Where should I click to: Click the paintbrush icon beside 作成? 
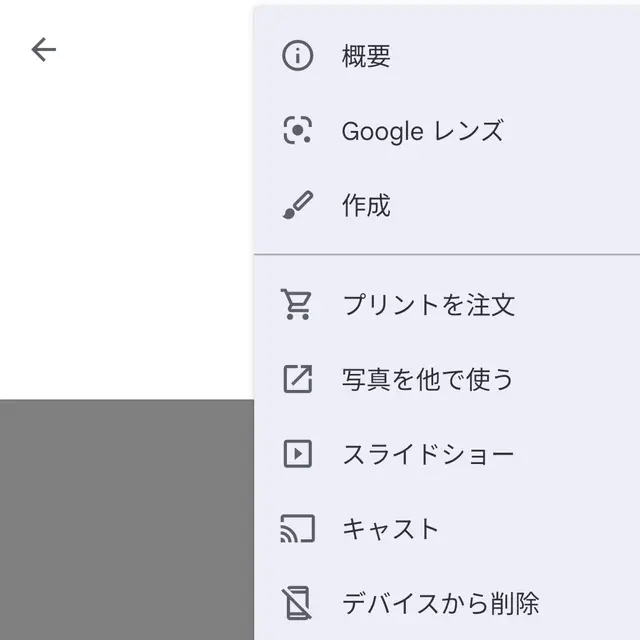(298, 205)
